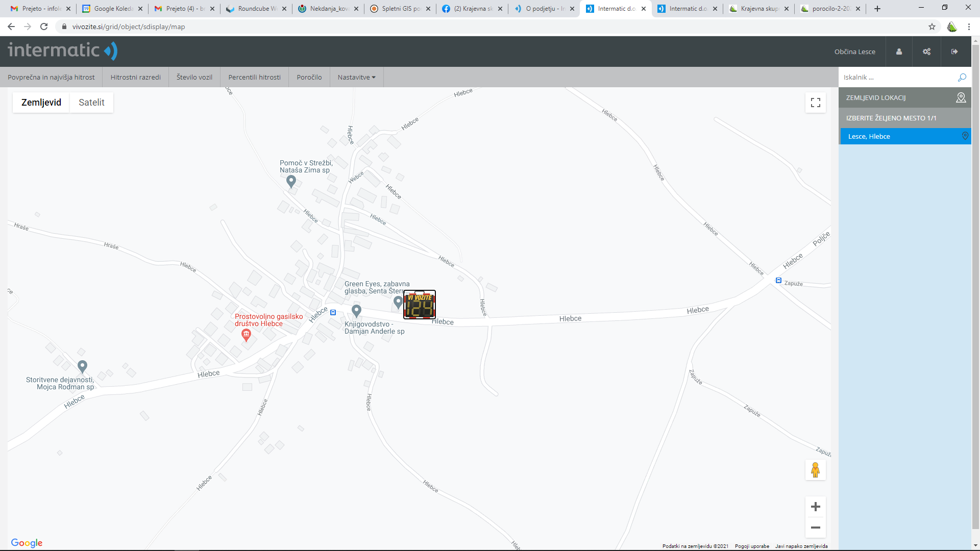Expand the Nastavitve dropdown menu
Image resolution: width=980 pixels, height=551 pixels.
pos(356,78)
